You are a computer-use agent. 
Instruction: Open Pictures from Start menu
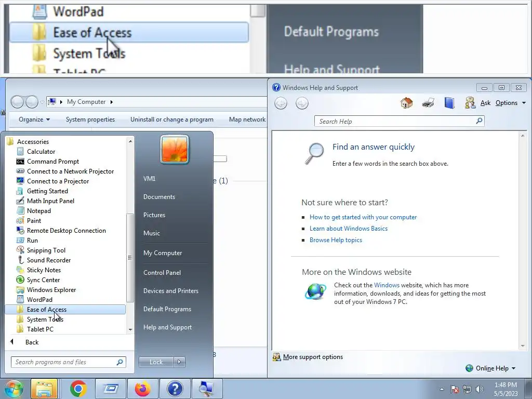[x=154, y=215]
